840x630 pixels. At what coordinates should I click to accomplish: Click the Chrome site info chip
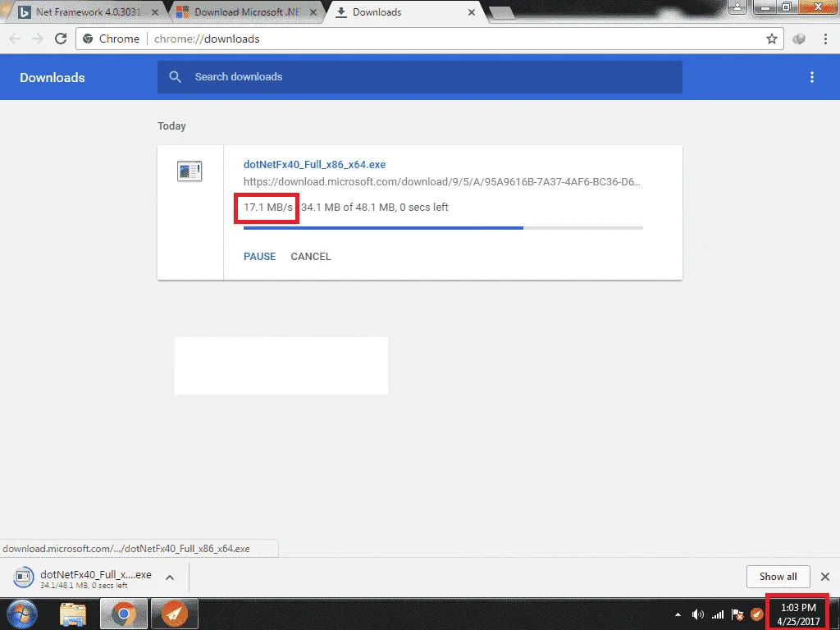click(x=112, y=39)
